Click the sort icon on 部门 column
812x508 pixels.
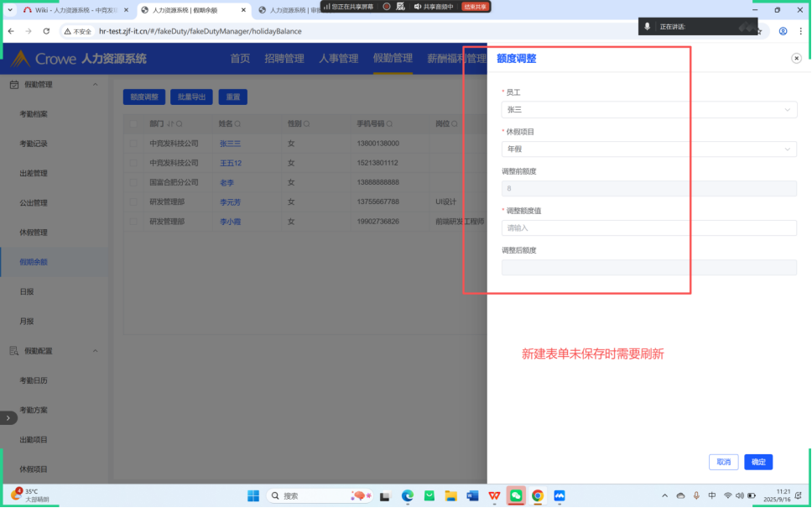click(171, 124)
